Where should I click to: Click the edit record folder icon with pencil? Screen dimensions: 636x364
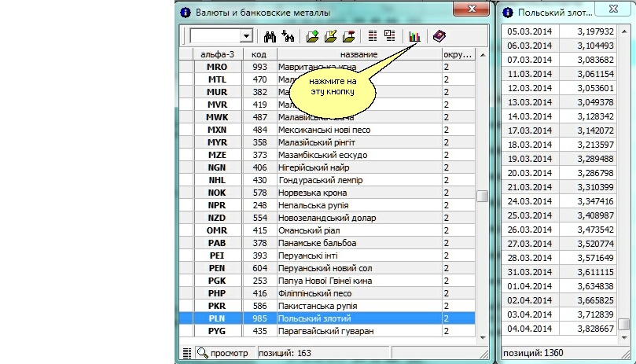click(x=330, y=36)
